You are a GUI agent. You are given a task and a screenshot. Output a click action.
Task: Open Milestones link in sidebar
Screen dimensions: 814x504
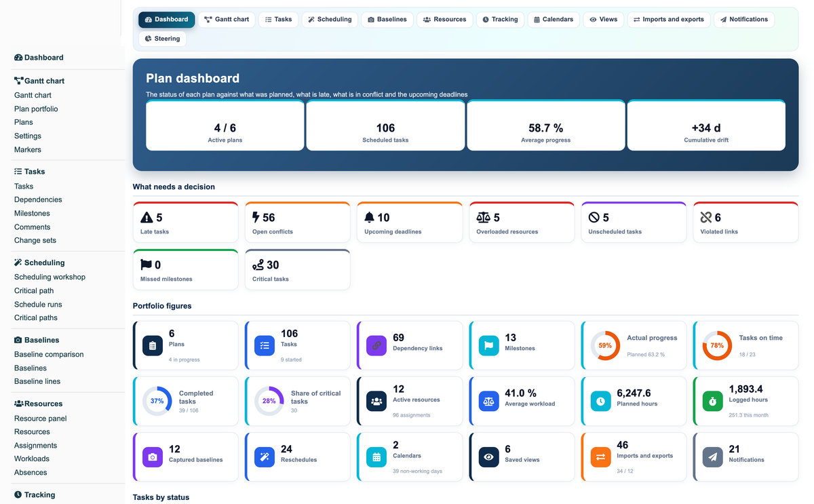click(32, 213)
